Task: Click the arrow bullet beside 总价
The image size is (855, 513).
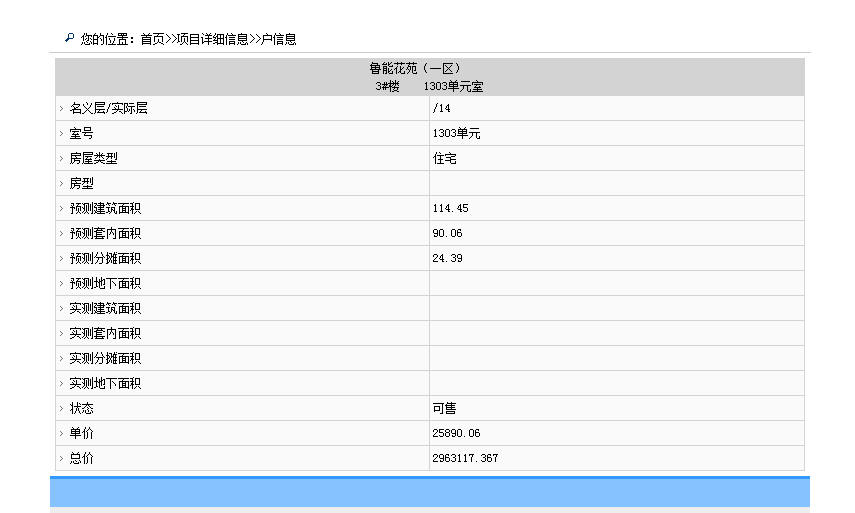Action: (x=61, y=459)
